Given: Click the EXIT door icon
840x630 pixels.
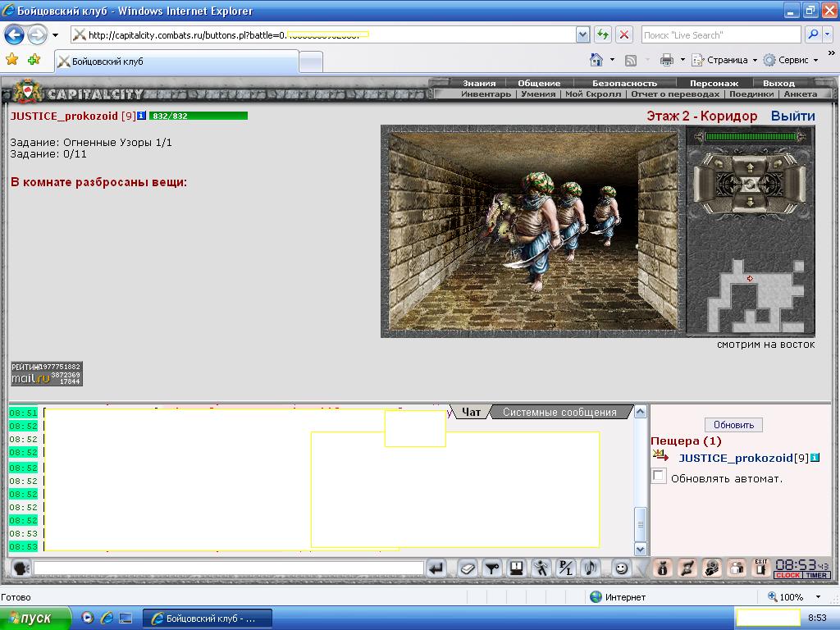Looking at the screenshot, I should pyautogui.click(x=761, y=568).
